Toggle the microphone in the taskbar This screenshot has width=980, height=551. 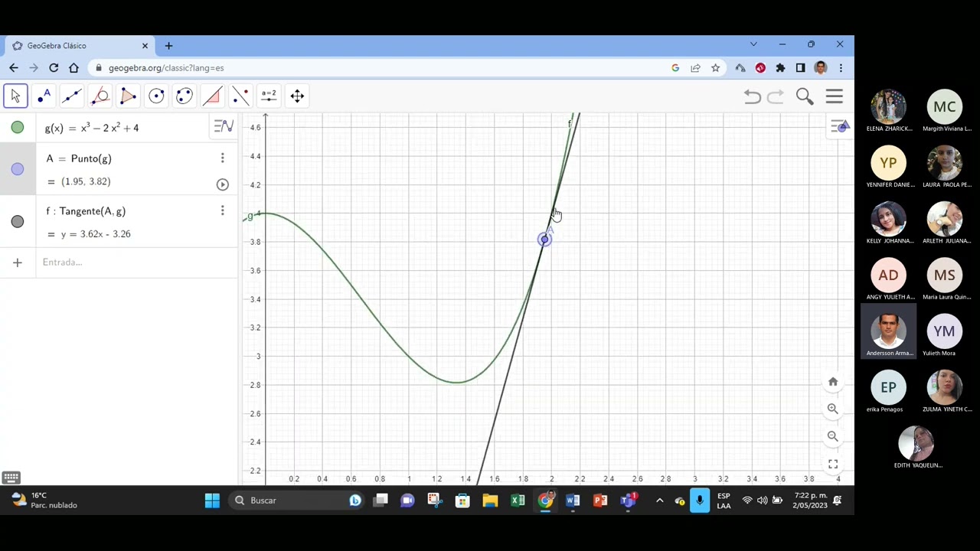pyautogui.click(x=700, y=500)
